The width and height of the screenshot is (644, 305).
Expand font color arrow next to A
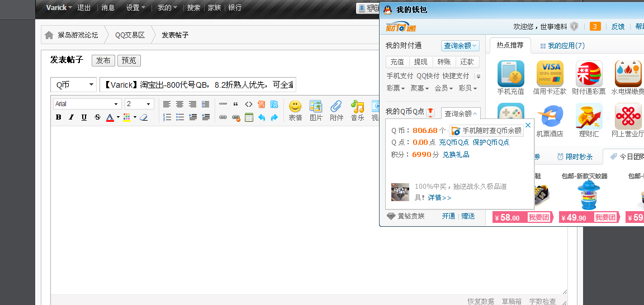118,117
